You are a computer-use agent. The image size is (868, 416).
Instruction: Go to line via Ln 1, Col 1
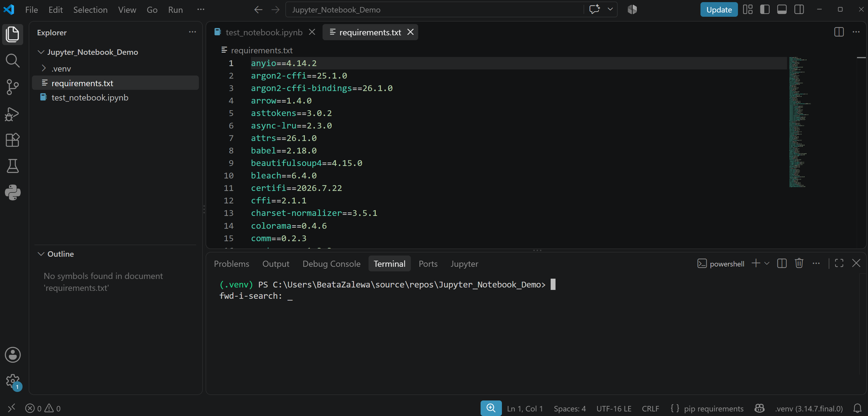point(525,408)
